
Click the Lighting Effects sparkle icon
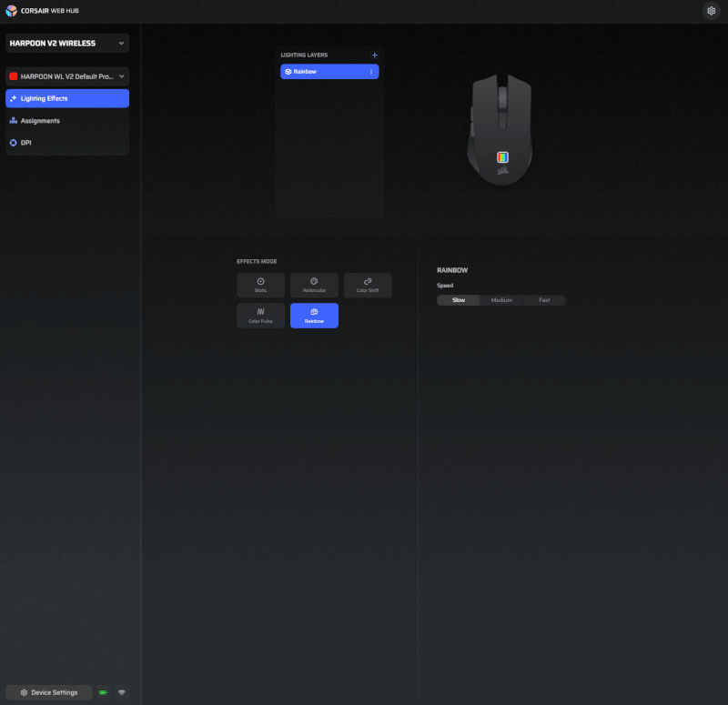[x=14, y=98]
